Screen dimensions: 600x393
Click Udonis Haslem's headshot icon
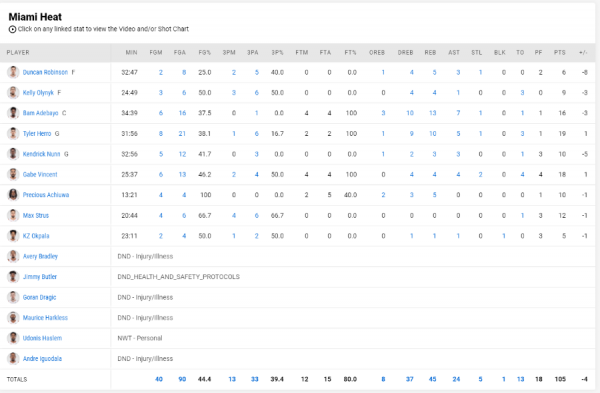[13, 338]
